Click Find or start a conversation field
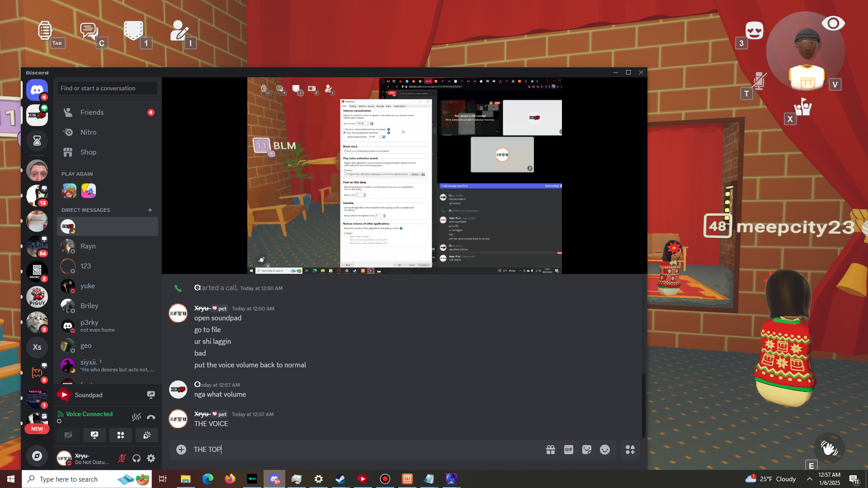The height and width of the screenshot is (488, 868). (x=107, y=89)
